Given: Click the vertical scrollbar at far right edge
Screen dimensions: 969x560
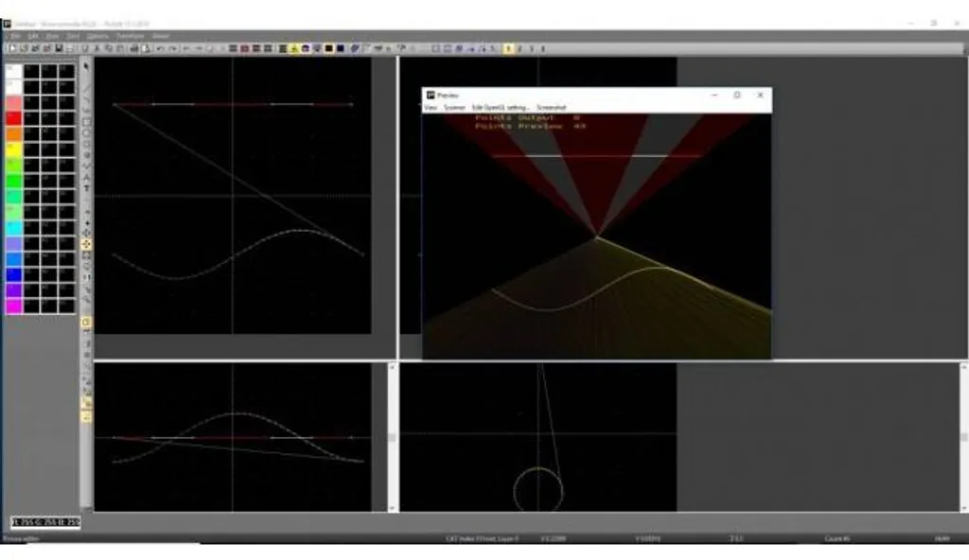Looking at the screenshot, I should (963, 437).
